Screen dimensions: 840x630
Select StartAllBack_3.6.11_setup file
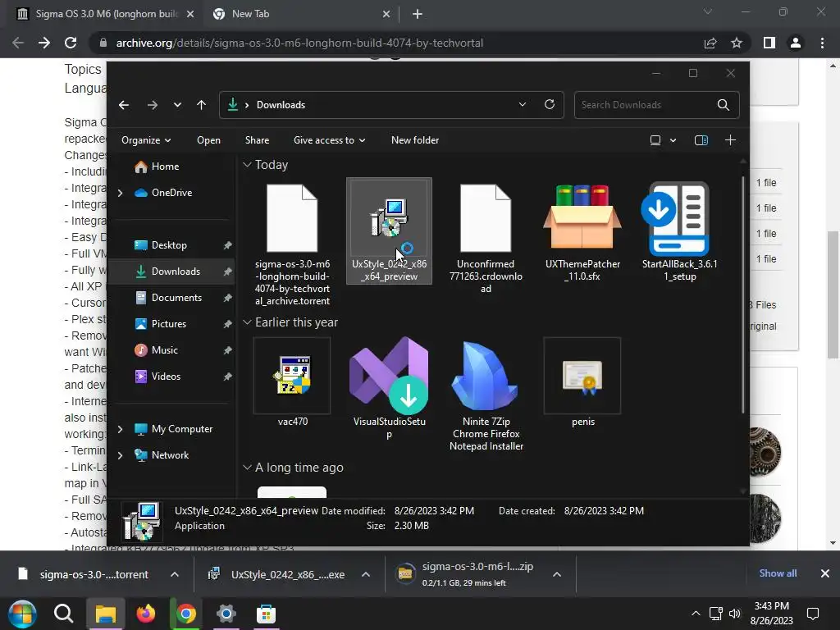(x=679, y=232)
